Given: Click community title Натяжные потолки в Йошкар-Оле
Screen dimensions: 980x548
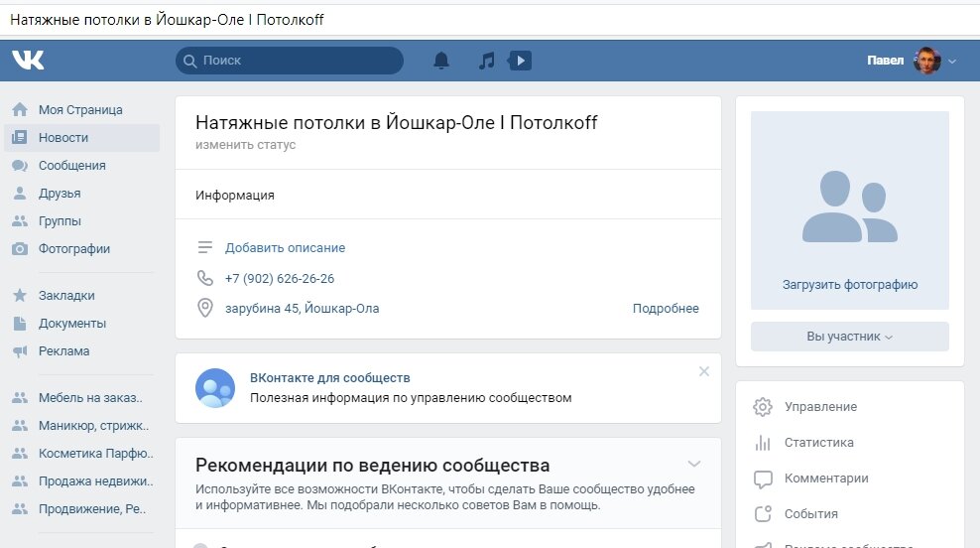Looking at the screenshot, I should click(x=396, y=123).
